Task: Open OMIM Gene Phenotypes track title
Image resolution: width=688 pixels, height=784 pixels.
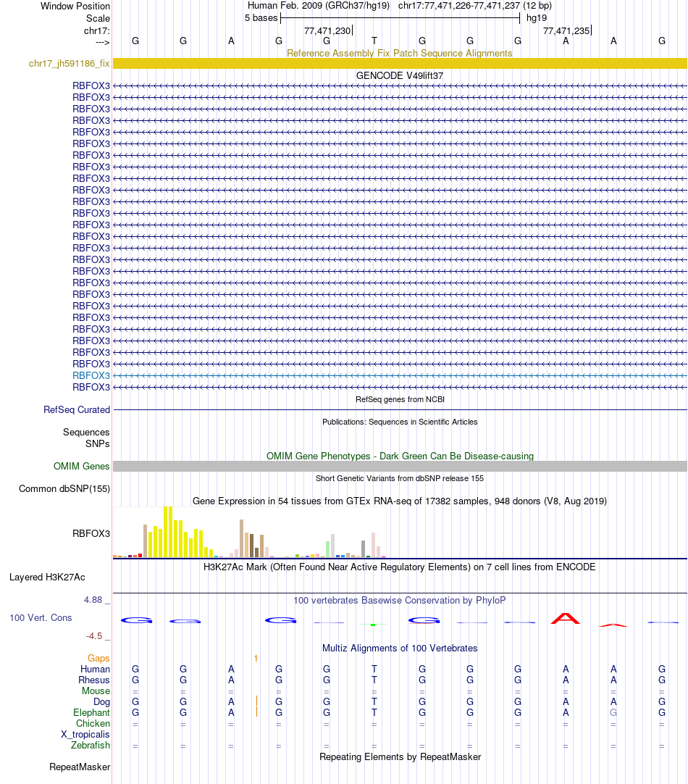Action: pyautogui.click(x=400, y=456)
